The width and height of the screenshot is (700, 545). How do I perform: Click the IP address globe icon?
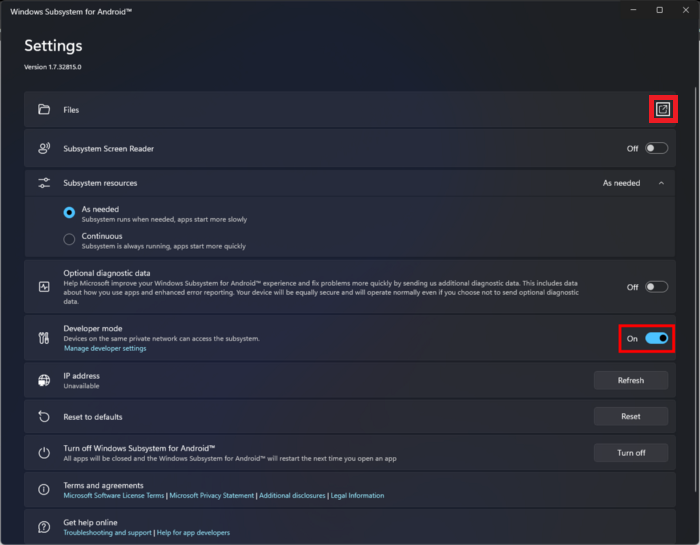pos(44,380)
